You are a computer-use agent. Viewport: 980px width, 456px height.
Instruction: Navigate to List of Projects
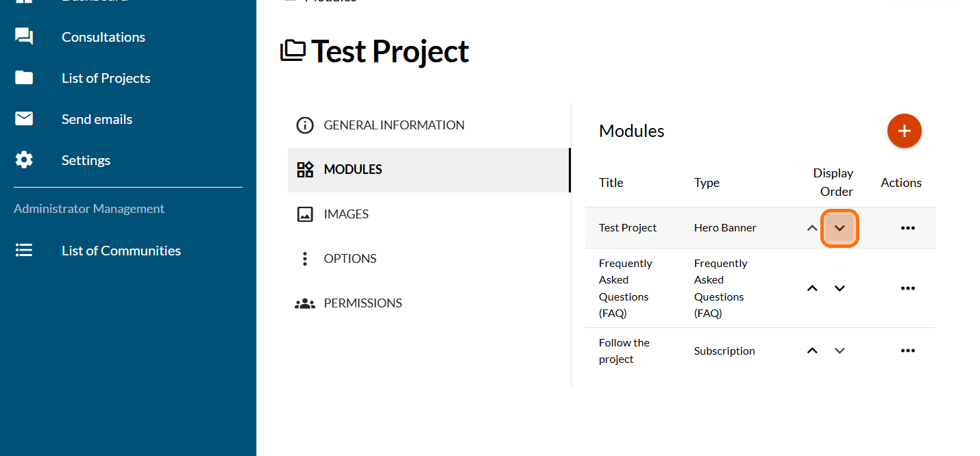[x=106, y=78]
